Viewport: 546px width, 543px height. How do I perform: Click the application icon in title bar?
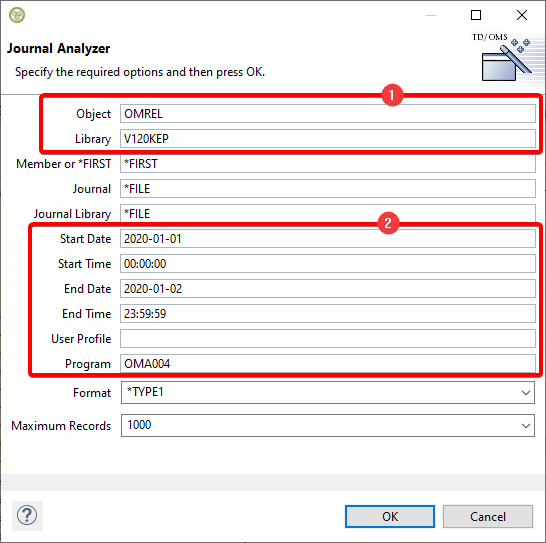(x=17, y=15)
